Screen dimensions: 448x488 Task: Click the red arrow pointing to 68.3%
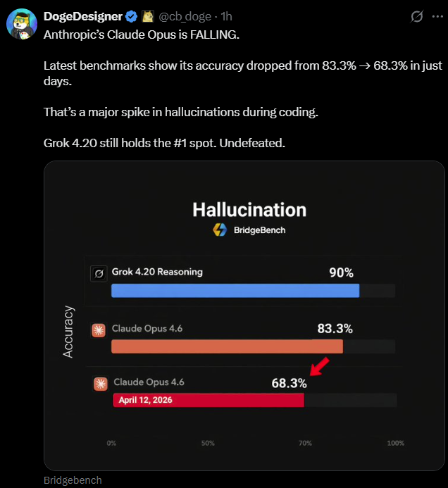(319, 366)
